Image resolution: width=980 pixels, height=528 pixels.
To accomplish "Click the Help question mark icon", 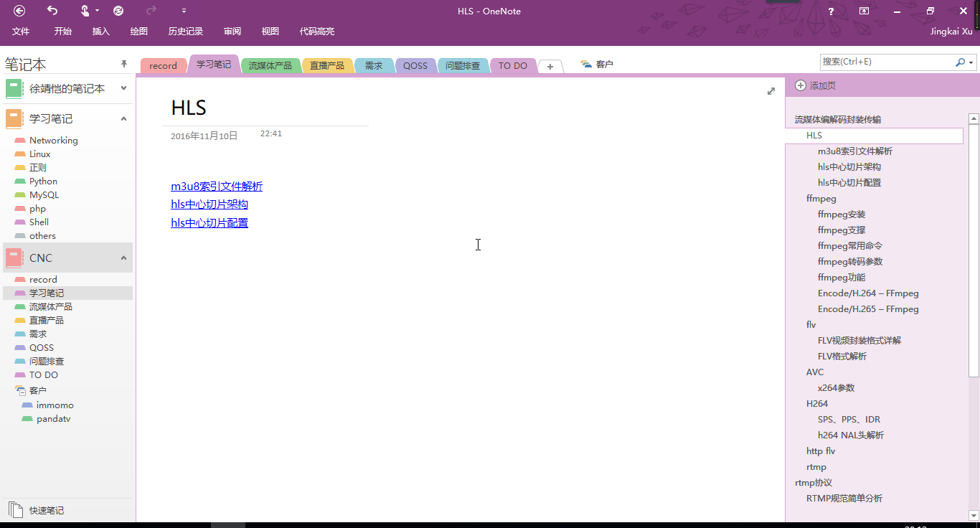I will [831, 11].
